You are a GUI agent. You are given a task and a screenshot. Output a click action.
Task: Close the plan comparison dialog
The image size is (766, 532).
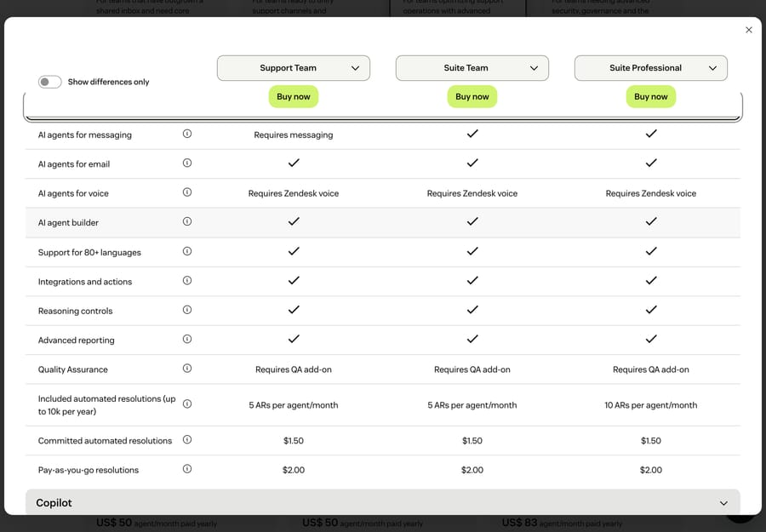pos(749,30)
